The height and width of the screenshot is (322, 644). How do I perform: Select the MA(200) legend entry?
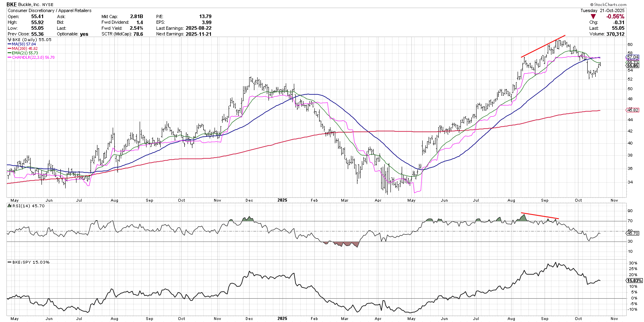tap(25, 49)
